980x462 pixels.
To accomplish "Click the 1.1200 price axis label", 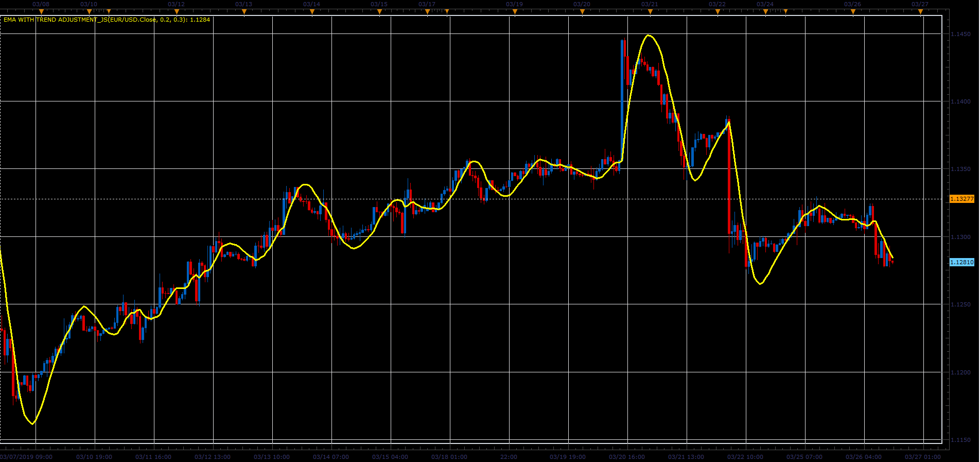I will tap(960, 372).
